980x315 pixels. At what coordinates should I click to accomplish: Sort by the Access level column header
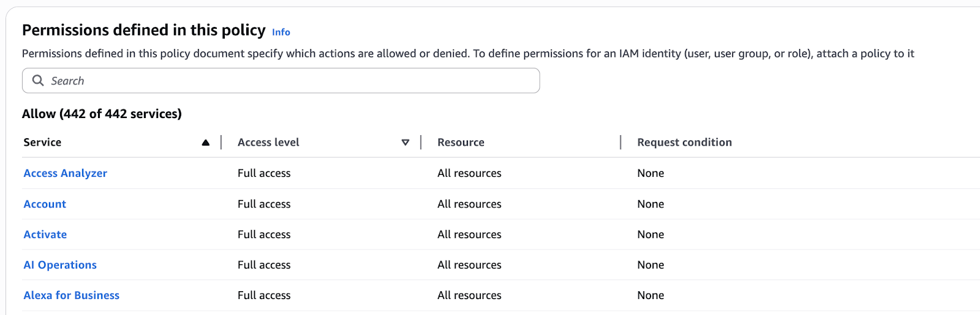click(x=268, y=143)
